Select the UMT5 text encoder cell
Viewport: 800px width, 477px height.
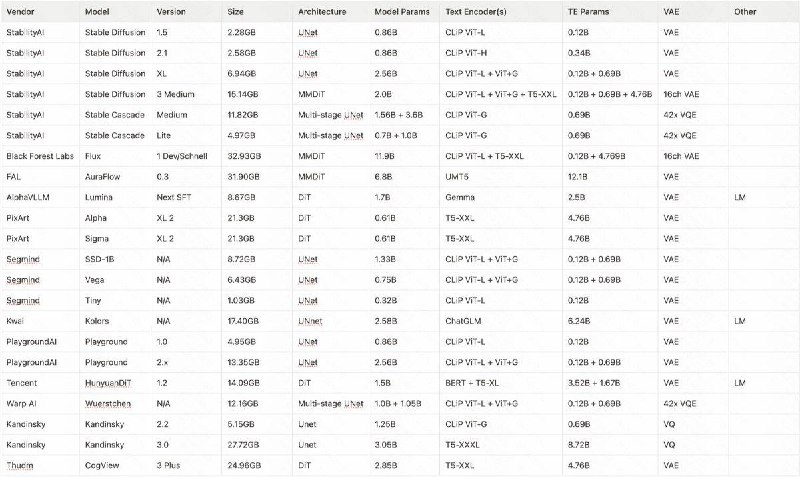point(456,177)
